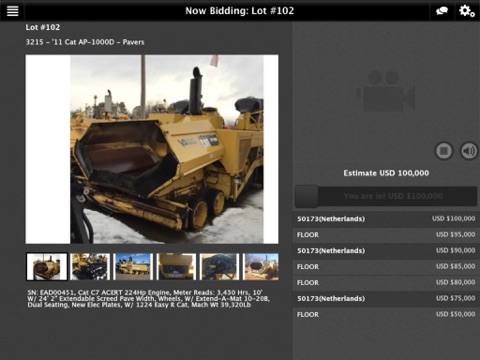
Task: Click the main paver photo
Action: coord(152,149)
